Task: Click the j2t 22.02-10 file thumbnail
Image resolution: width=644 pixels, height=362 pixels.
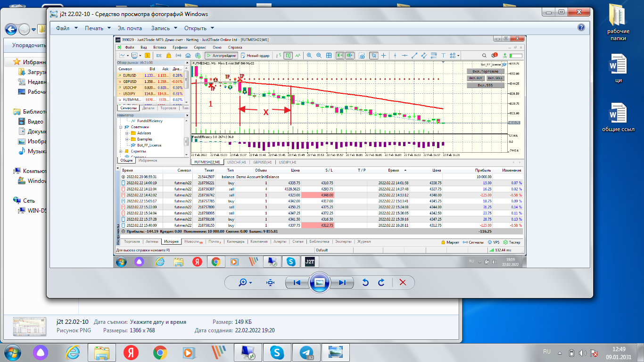Action: click(29, 327)
